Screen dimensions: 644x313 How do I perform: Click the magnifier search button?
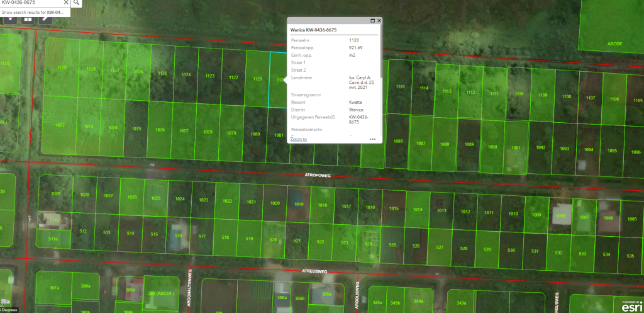[x=76, y=3]
